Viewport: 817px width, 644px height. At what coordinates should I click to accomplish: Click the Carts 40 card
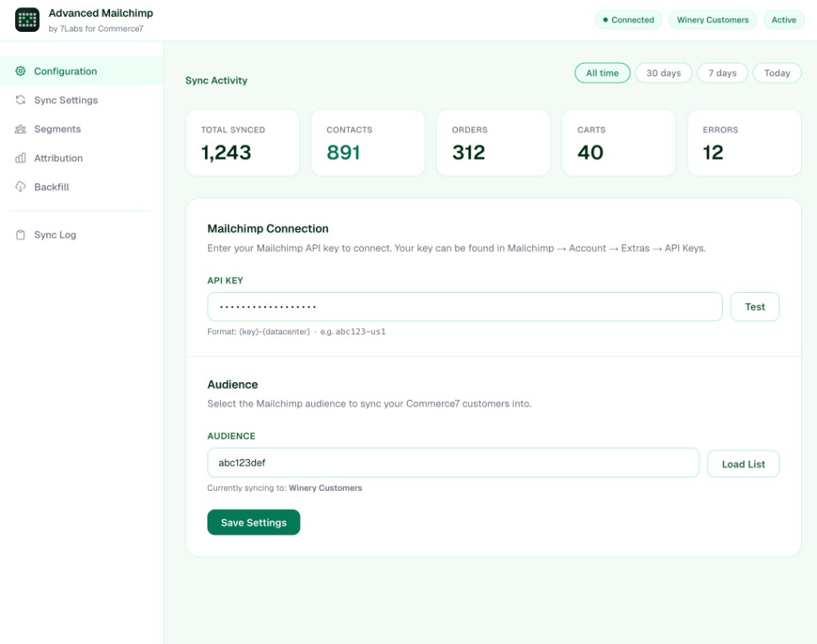618,142
